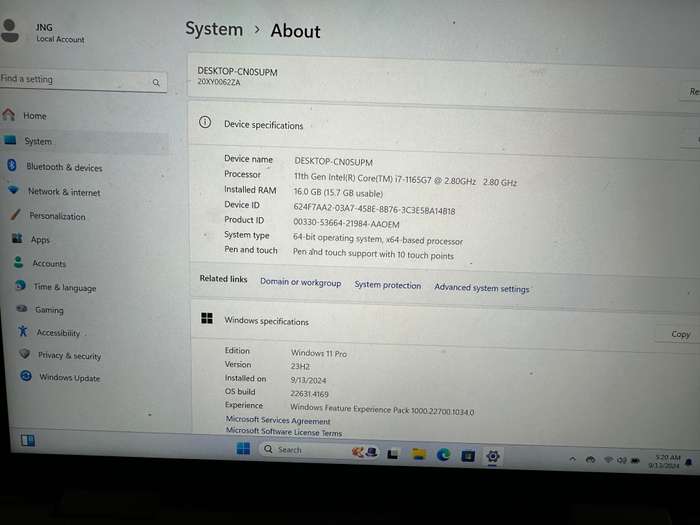The width and height of the screenshot is (700, 525).
Task: Open the notification bell in taskbar
Action: pyautogui.click(x=689, y=462)
